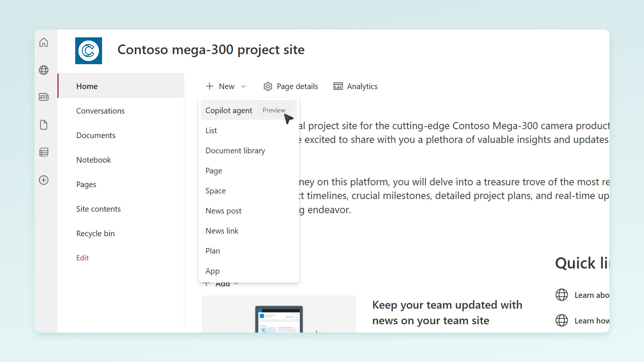
Task: Click the pages icon in the left sidebar
Action: click(x=43, y=125)
